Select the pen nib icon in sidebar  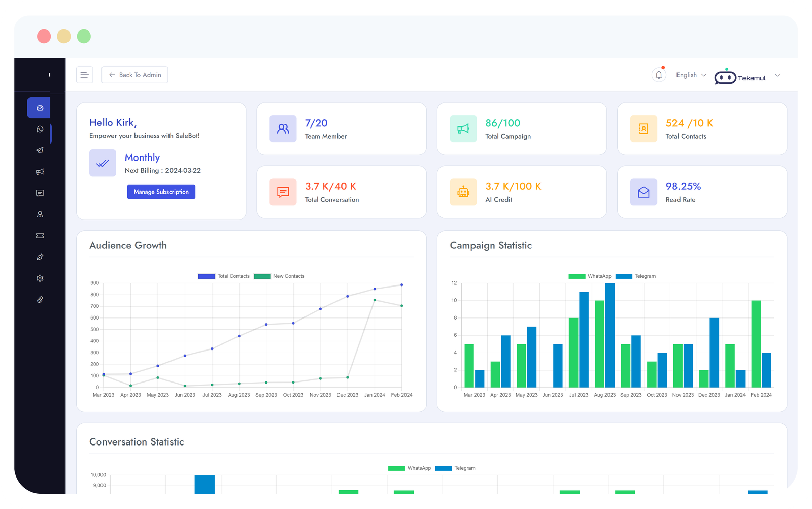click(x=40, y=257)
